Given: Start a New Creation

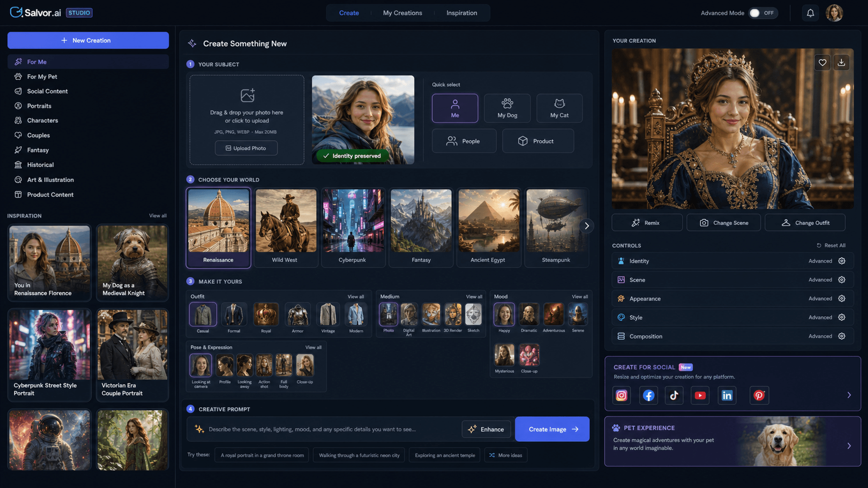Looking at the screenshot, I should point(88,40).
